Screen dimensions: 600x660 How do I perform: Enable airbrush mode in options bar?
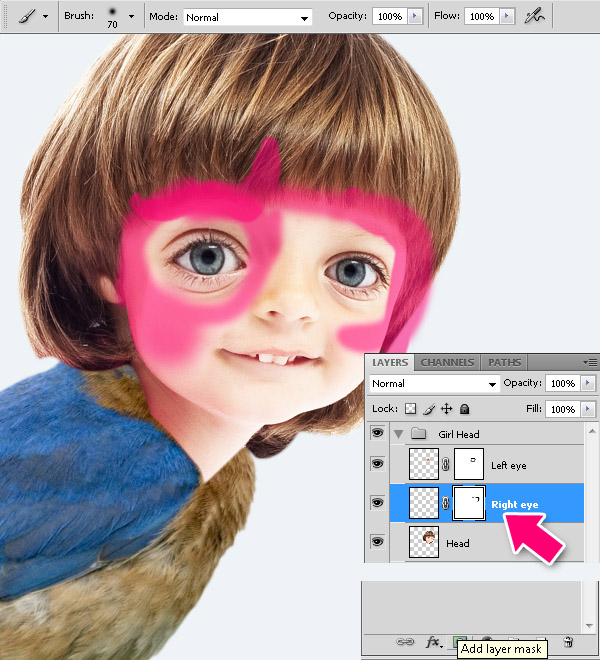(537, 17)
